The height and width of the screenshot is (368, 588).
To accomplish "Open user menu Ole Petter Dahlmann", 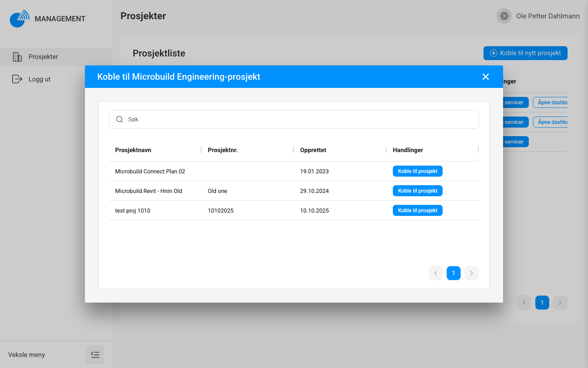I will click(548, 16).
